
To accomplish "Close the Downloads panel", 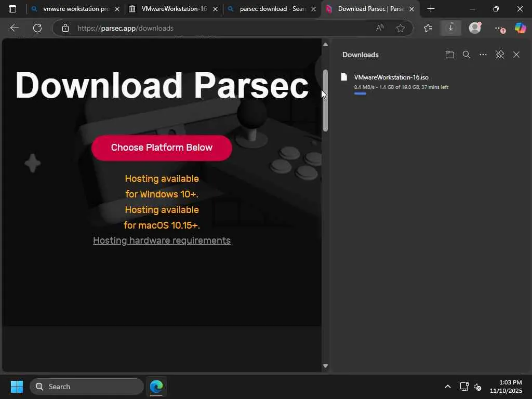I will 516,55.
